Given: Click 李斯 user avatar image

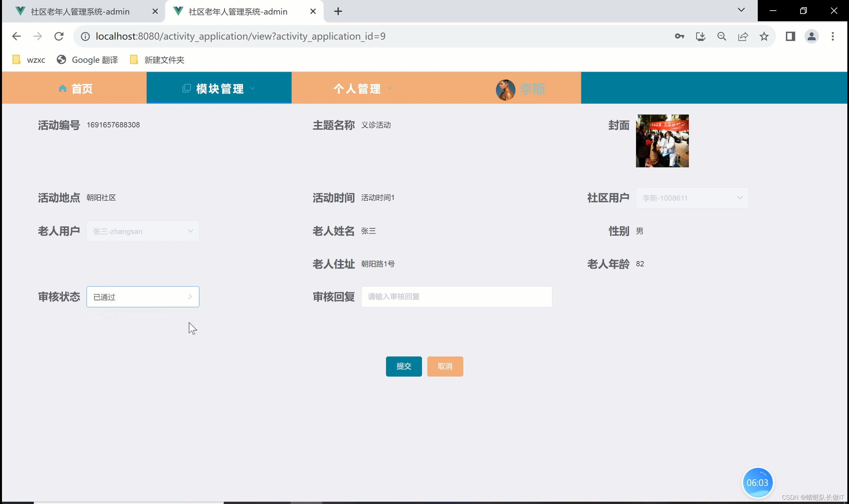Looking at the screenshot, I should (x=505, y=90).
